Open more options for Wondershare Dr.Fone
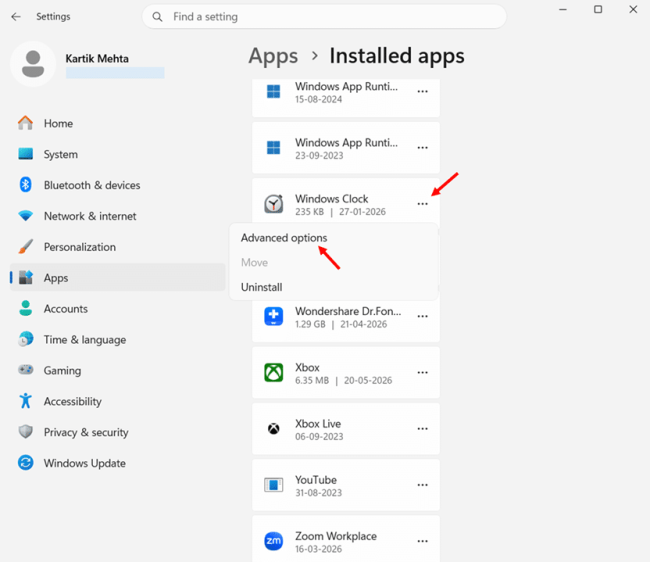The image size is (650, 562). 422,316
